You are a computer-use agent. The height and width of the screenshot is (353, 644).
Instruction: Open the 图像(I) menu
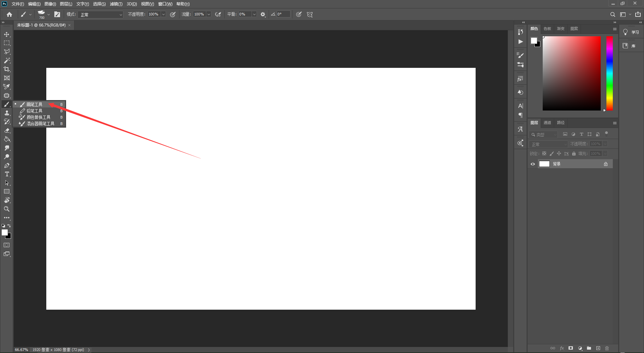point(50,4)
